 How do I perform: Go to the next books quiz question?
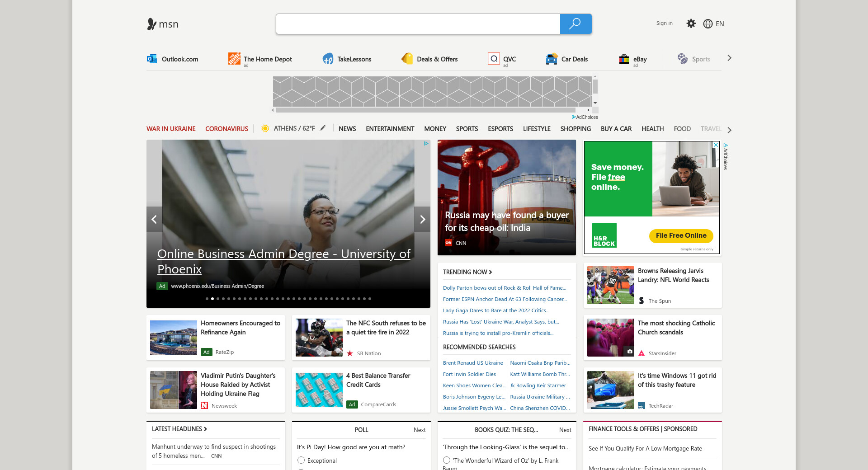click(x=565, y=430)
